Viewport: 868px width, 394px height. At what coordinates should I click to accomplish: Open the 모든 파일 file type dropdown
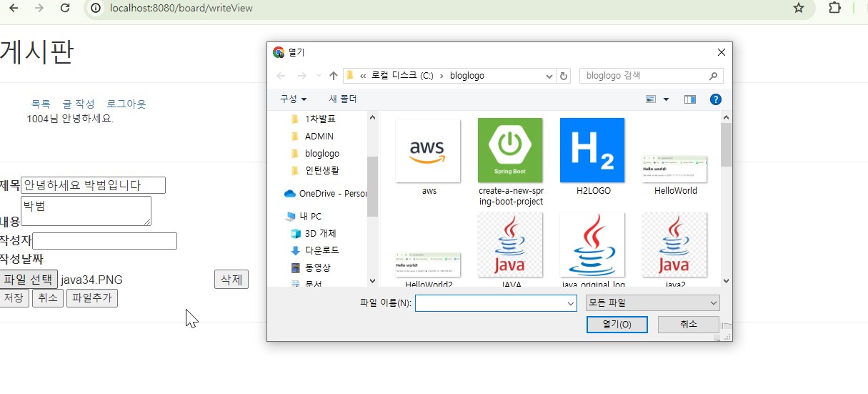point(652,303)
